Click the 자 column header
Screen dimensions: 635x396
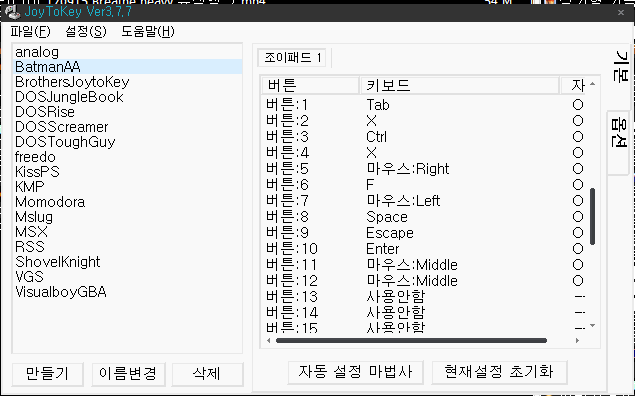point(573,85)
